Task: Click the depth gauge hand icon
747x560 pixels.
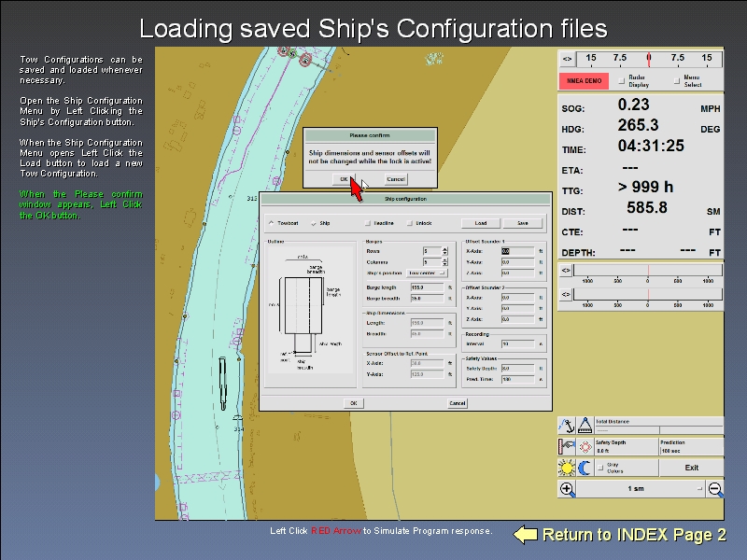Action: point(566,446)
